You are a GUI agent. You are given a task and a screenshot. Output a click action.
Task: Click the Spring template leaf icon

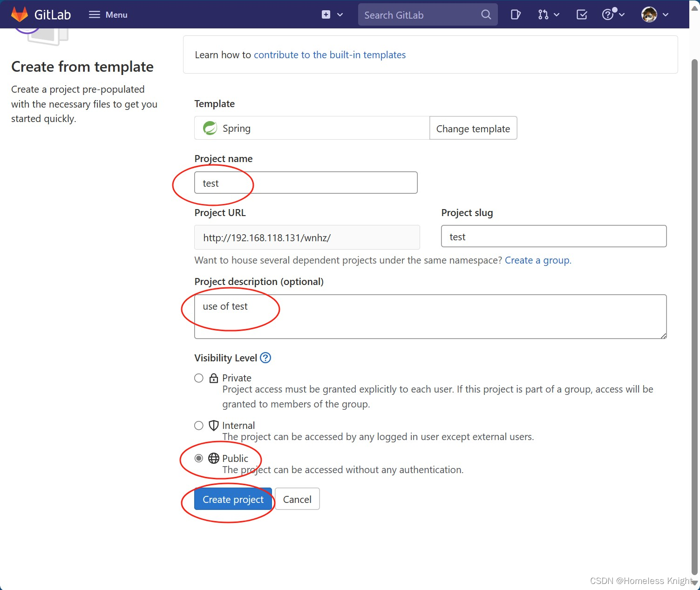(210, 128)
